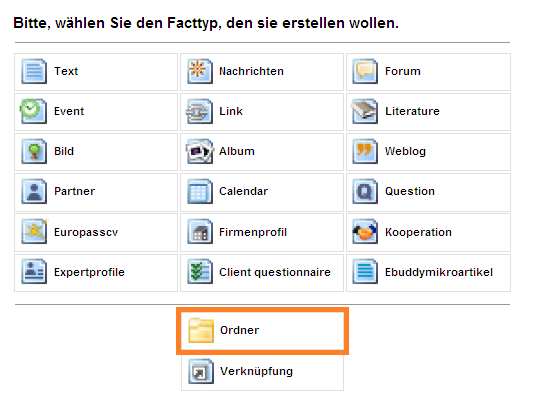Click the Literature book icon
Image resolution: width=533 pixels, height=411 pixels.
click(x=365, y=111)
